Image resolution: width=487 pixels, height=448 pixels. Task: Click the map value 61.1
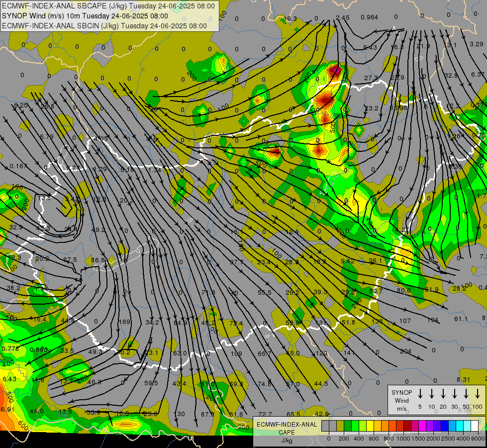pos(461,319)
